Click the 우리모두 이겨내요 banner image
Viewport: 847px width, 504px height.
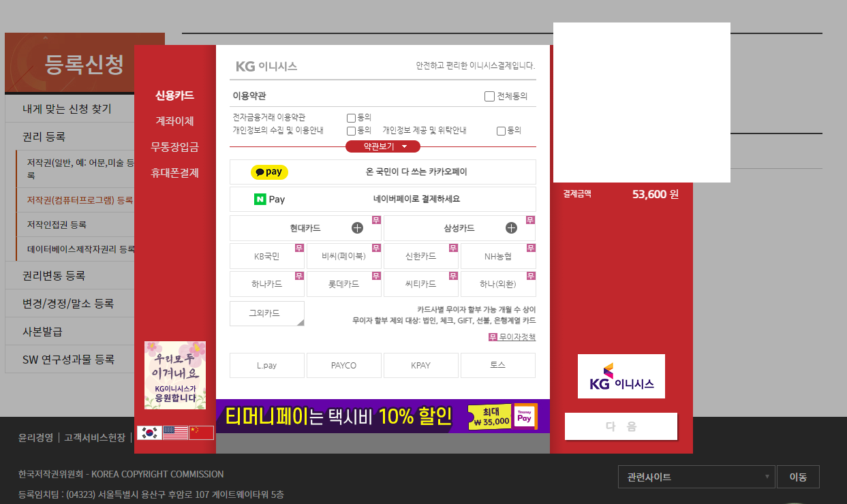click(175, 375)
